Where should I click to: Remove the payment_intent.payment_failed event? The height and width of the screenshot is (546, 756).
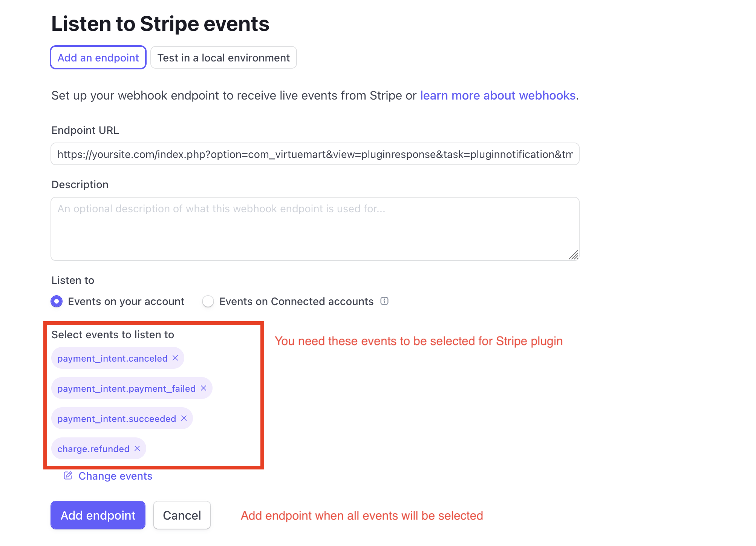(x=204, y=388)
